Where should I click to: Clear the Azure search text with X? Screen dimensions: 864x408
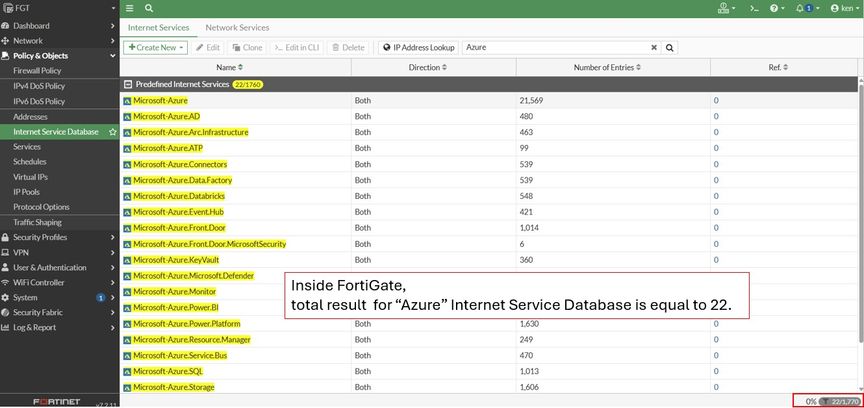coord(654,47)
